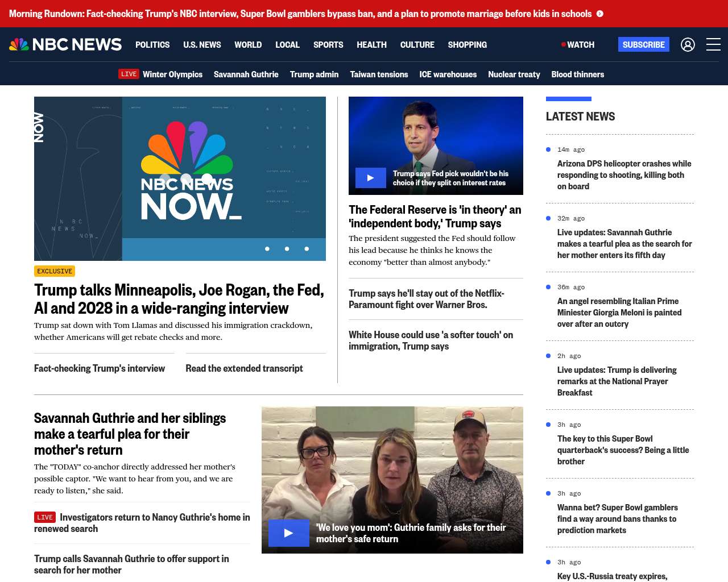The height and width of the screenshot is (582, 728).
Task: Read Trump calls Savannah Guthrie story
Action: click(x=131, y=564)
